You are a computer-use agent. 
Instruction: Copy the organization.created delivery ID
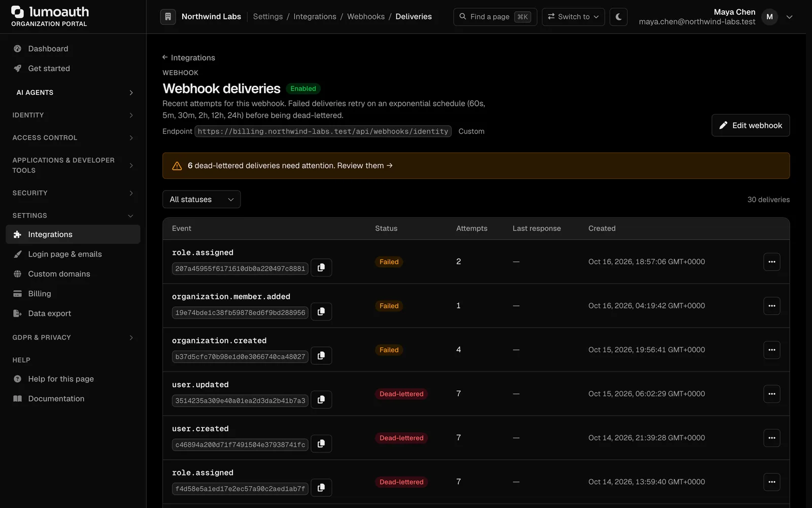321,356
